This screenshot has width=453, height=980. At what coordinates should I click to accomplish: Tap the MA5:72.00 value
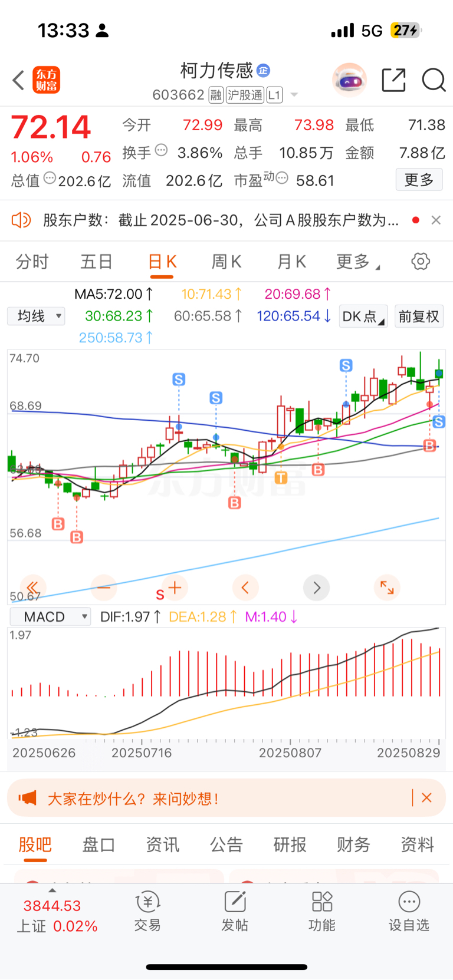tap(114, 294)
